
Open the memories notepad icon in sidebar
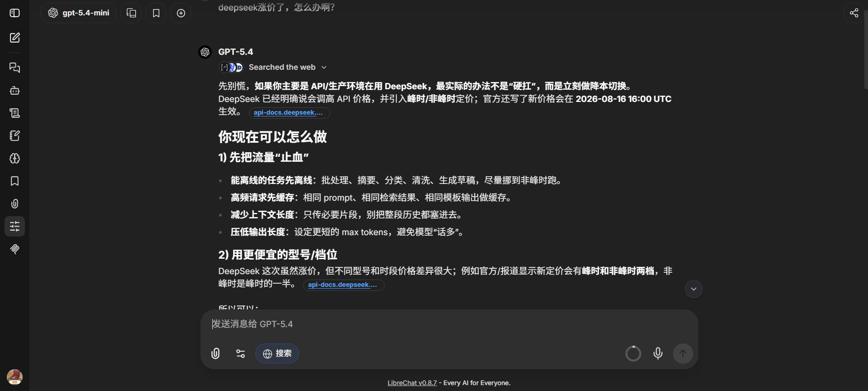[14, 136]
